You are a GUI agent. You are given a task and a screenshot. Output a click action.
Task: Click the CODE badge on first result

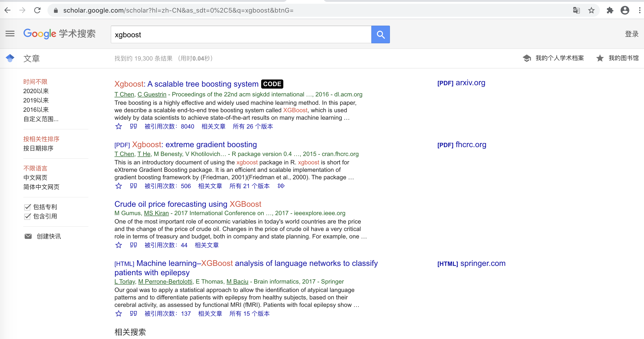pos(272,84)
